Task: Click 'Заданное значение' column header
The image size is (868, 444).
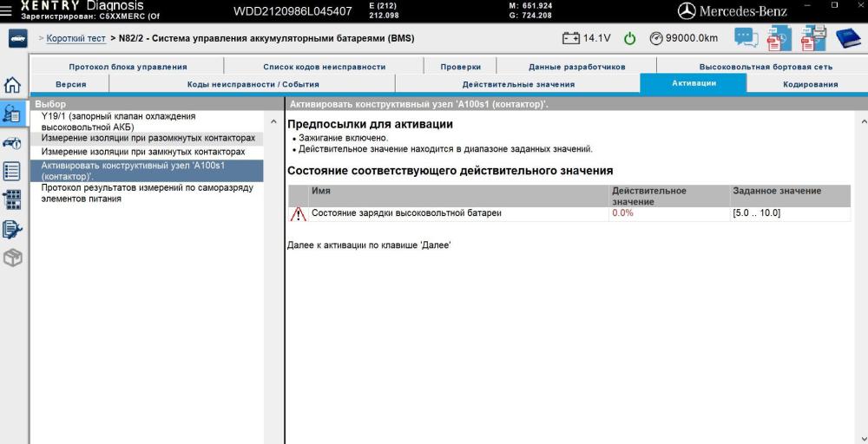Action: (791, 196)
